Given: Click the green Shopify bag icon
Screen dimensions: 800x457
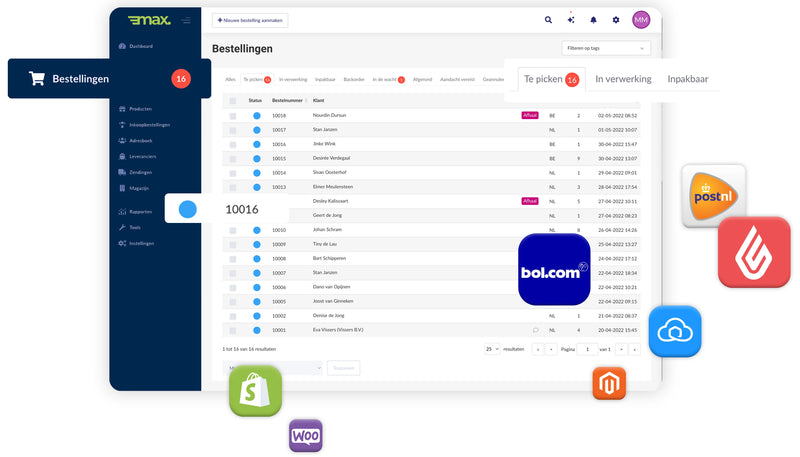Looking at the screenshot, I should [256, 391].
